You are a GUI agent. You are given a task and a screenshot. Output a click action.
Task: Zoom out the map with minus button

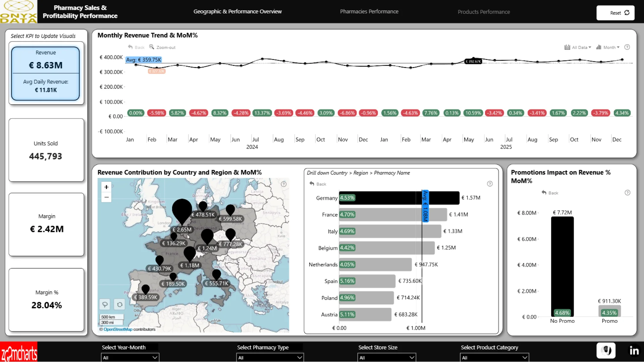click(106, 197)
